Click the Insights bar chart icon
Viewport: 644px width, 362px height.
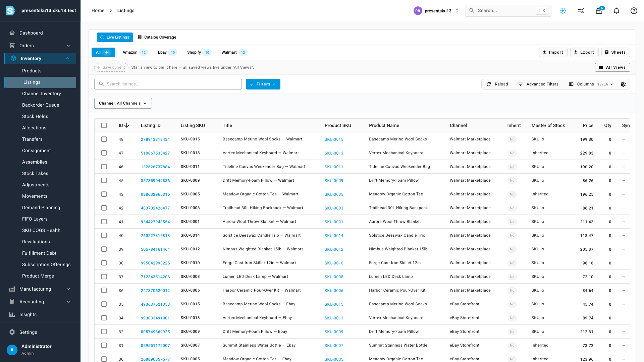point(12,314)
